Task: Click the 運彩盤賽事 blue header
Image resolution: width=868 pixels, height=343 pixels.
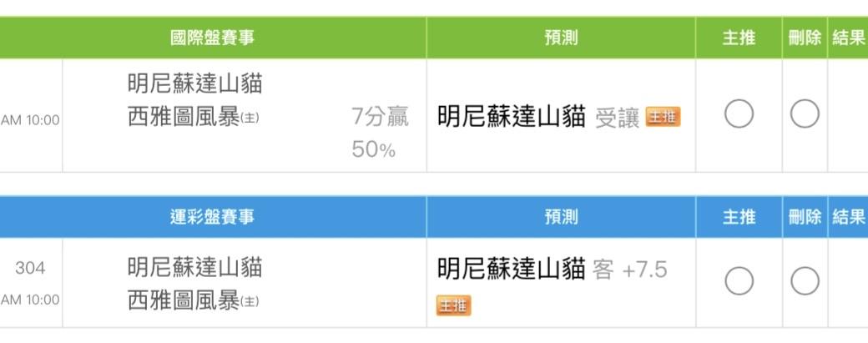Action: (212, 217)
